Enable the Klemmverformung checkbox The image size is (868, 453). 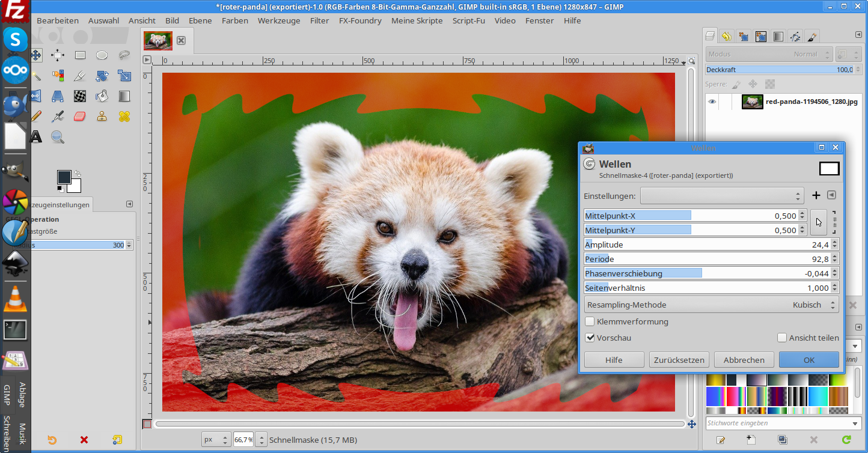590,321
